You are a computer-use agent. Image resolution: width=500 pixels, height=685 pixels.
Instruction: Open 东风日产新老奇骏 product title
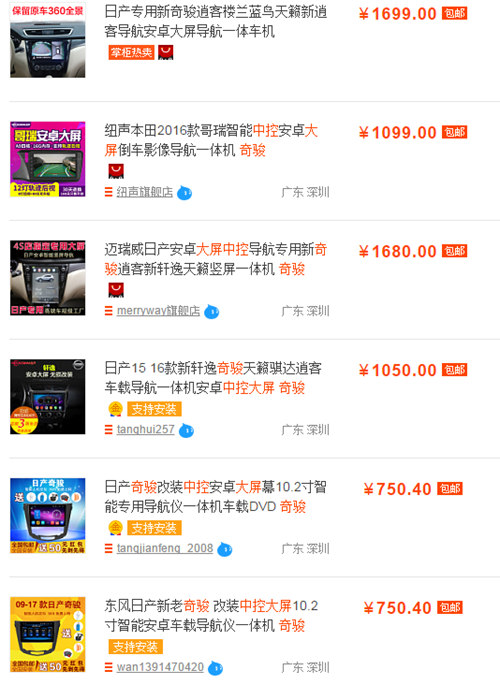[x=211, y=616]
